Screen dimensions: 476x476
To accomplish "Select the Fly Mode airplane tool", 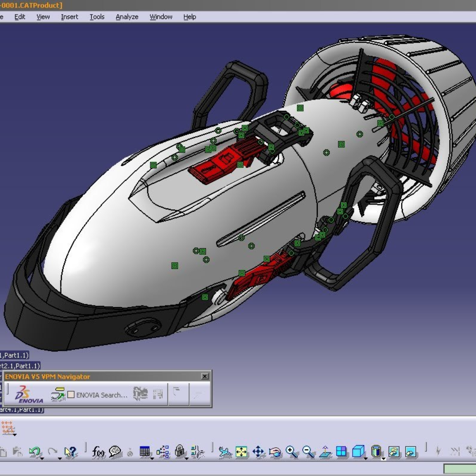I will coord(224,451).
